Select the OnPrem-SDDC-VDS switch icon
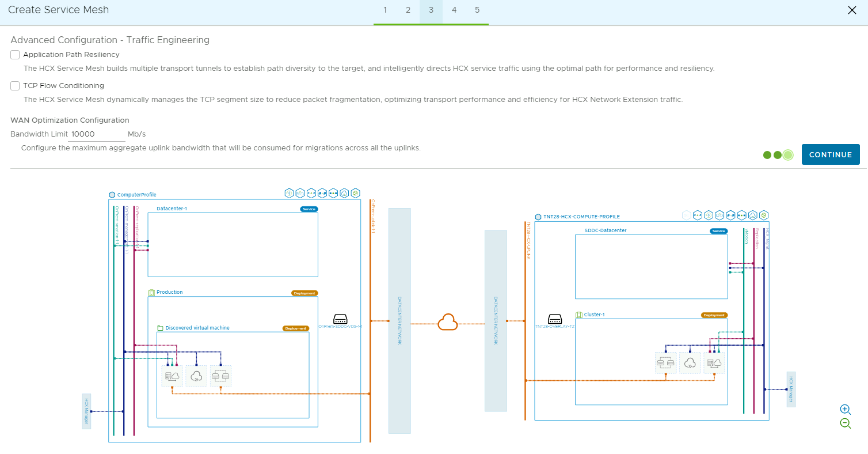Image resolution: width=868 pixels, height=454 pixels. point(340,319)
